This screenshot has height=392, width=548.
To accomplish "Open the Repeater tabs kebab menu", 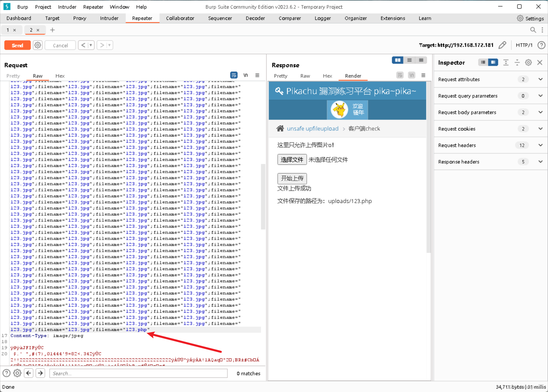I will point(542,30).
